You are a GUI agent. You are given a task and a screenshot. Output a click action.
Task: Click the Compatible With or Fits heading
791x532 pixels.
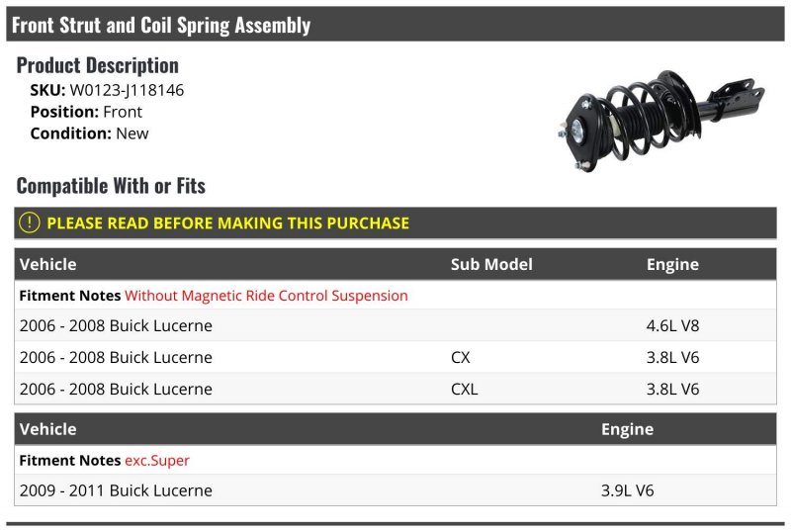pos(111,186)
